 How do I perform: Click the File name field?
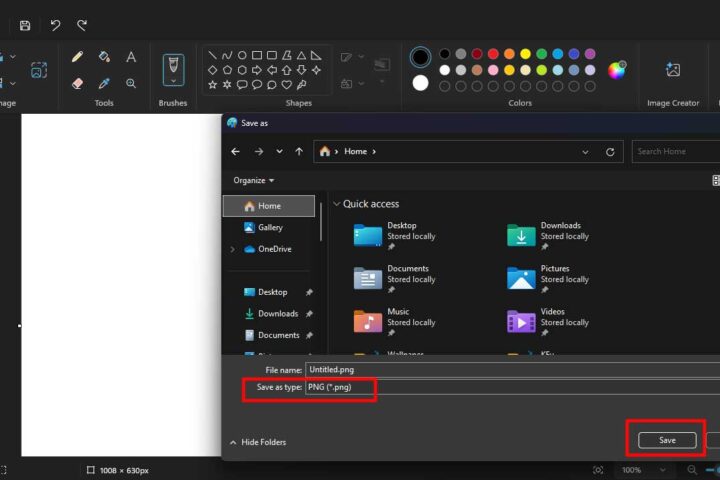click(x=512, y=370)
